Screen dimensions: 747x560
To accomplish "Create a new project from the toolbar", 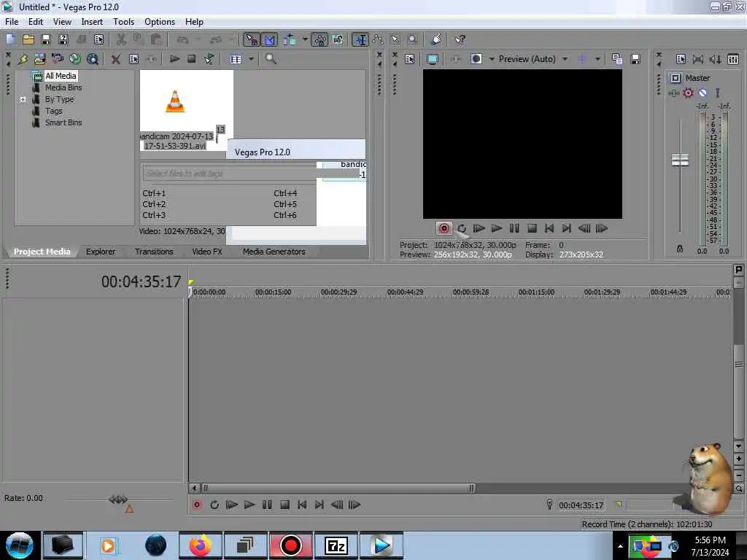I will click(x=10, y=39).
